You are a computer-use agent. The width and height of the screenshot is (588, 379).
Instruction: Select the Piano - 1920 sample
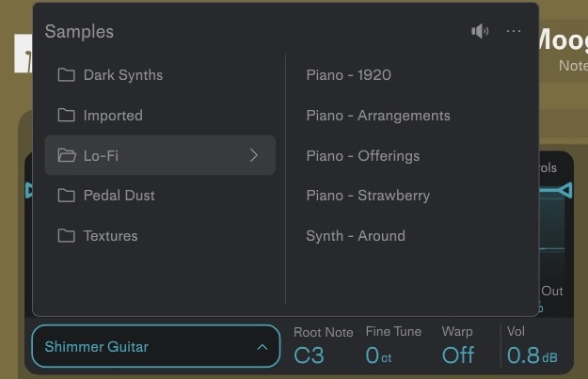pos(348,75)
